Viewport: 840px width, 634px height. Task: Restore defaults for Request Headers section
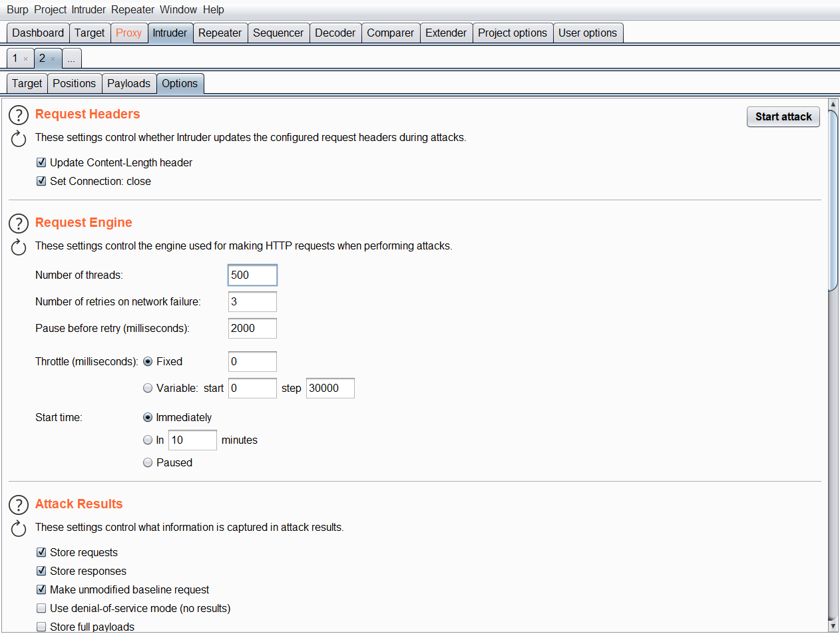click(x=19, y=138)
